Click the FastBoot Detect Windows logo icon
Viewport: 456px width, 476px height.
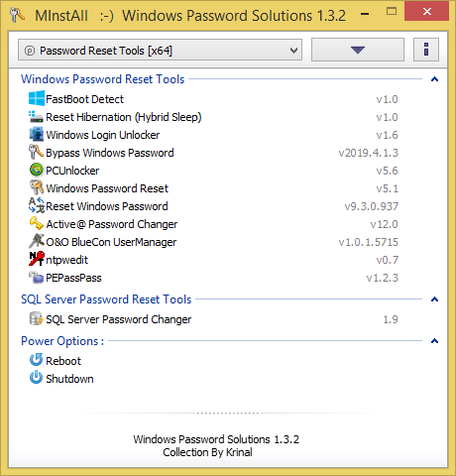pyautogui.click(x=37, y=98)
